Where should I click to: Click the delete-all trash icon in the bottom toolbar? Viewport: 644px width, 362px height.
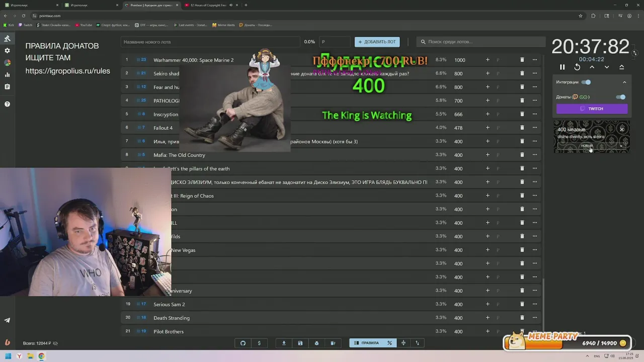pos(333,343)
